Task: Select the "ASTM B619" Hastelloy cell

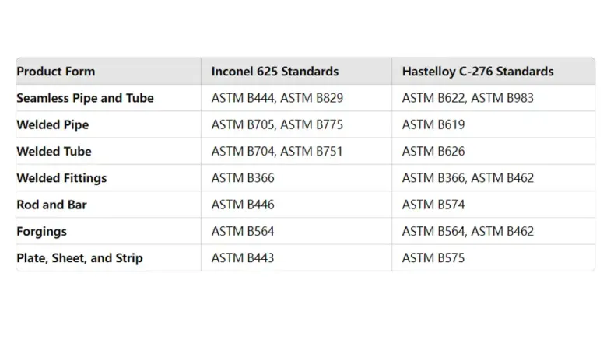Action: tap(433, 124)
